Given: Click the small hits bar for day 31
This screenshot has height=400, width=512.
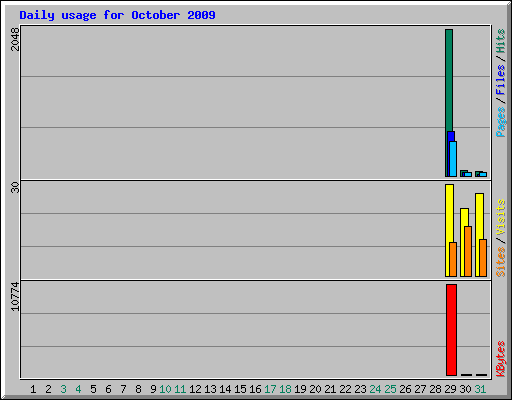Looking at the screenshot, I should point(479,174).
